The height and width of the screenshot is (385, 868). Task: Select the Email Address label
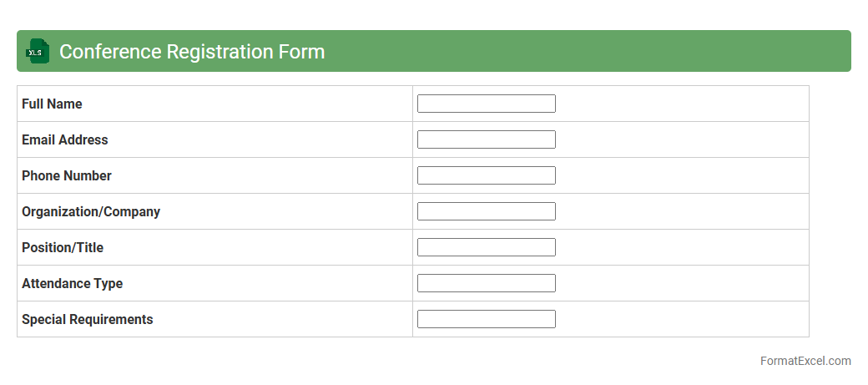click(65, 139)
